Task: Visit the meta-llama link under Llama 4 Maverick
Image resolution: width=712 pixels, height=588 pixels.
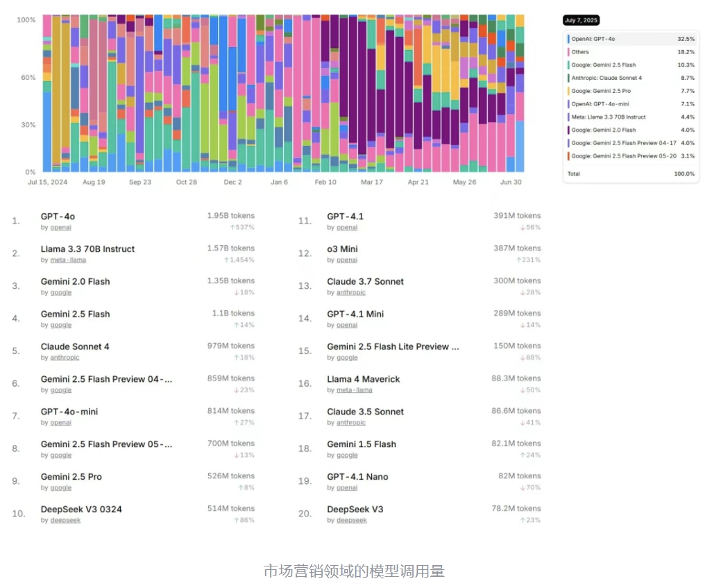Action: pos(354,390)
